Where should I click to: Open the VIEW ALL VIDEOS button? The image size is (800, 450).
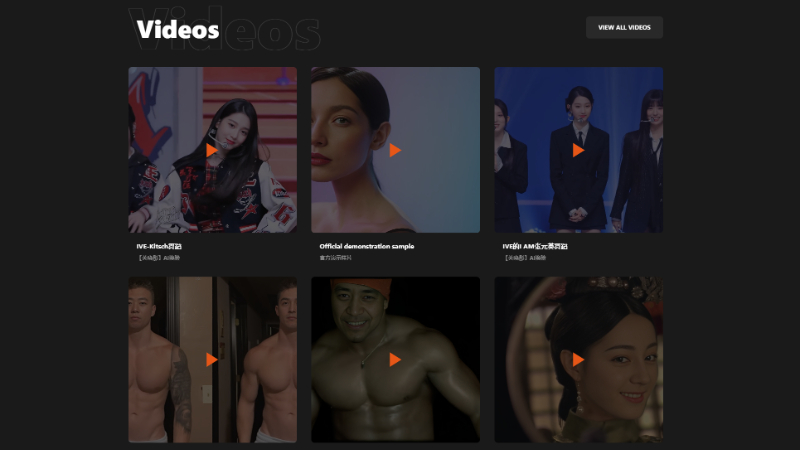pos(624,28)
